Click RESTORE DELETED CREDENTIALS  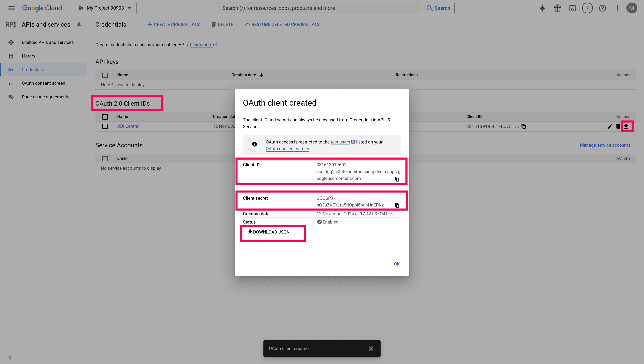coord(282,24)
